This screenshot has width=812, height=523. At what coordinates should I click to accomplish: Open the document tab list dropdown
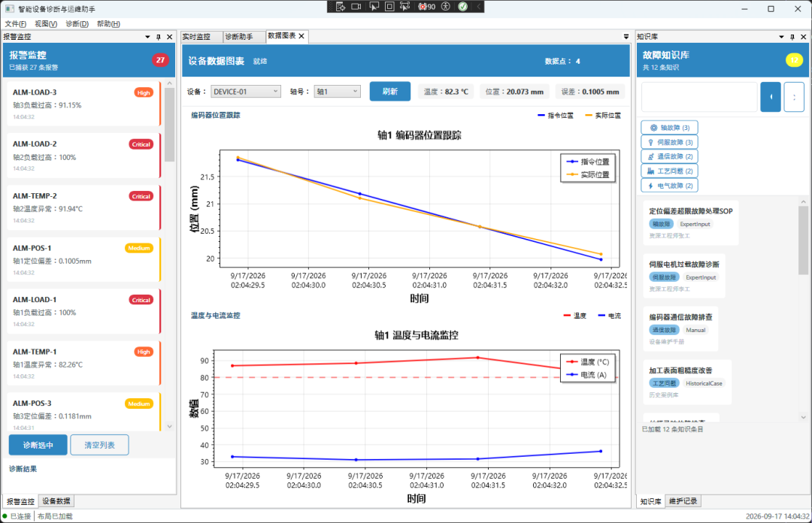point(626,37)
